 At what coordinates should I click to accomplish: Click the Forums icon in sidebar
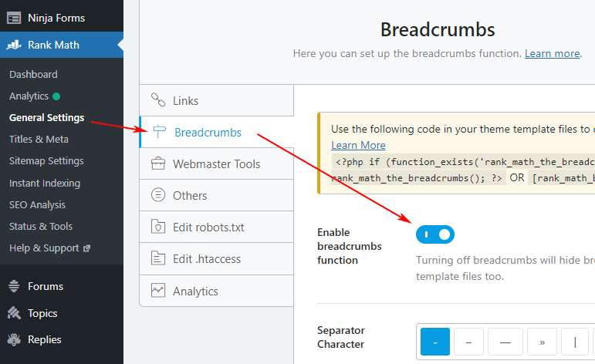[x=14, y=286]
